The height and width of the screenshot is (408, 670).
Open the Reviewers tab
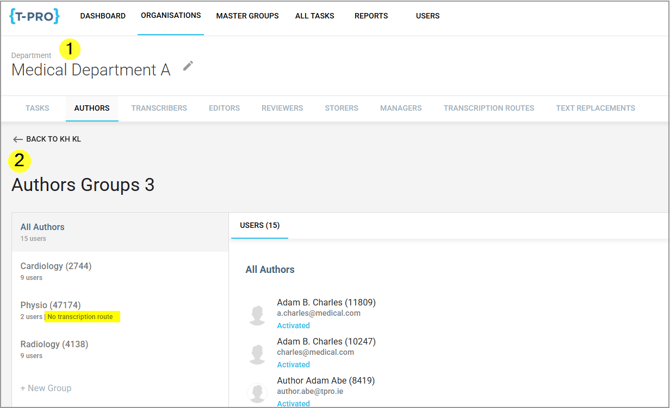[282, 108]
